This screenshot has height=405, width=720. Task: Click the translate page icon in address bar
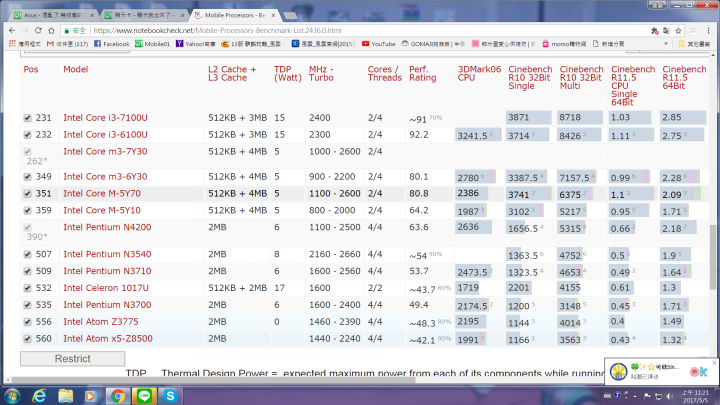pyautogui.click(x=666, y=31)
